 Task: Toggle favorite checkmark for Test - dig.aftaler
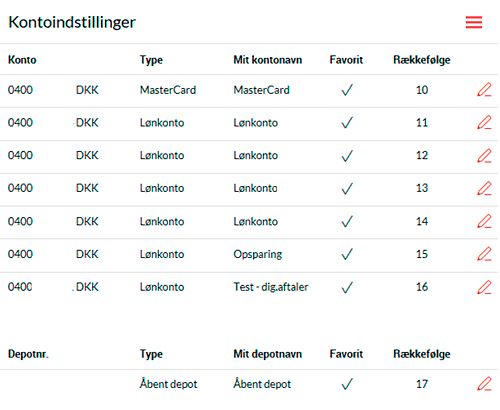click(x=347, y=287)
